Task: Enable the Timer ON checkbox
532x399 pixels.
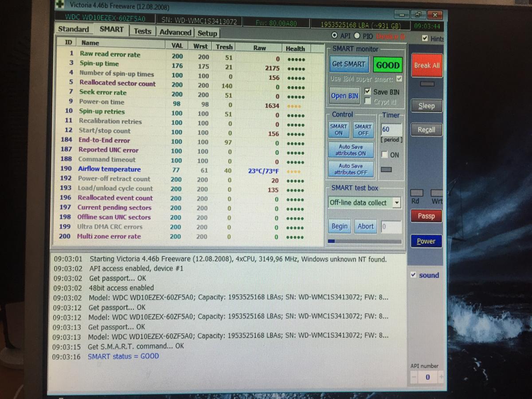Action: click(385, 155)
